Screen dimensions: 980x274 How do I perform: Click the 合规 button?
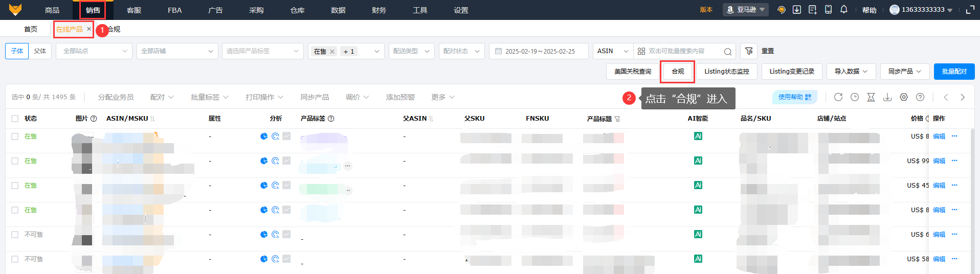(678, 72)
